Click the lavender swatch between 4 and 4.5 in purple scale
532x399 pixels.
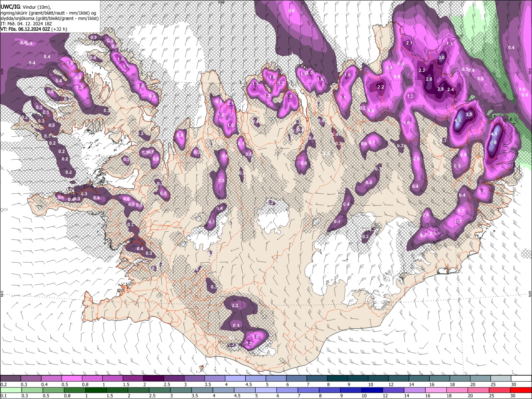pyautogui.click(x=235, y=379)
